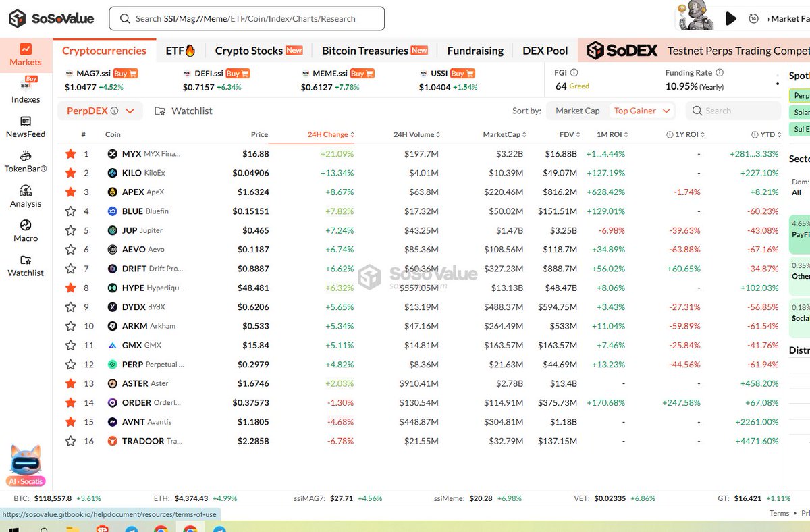Open the ASTER Aster row name

[146, 383]
